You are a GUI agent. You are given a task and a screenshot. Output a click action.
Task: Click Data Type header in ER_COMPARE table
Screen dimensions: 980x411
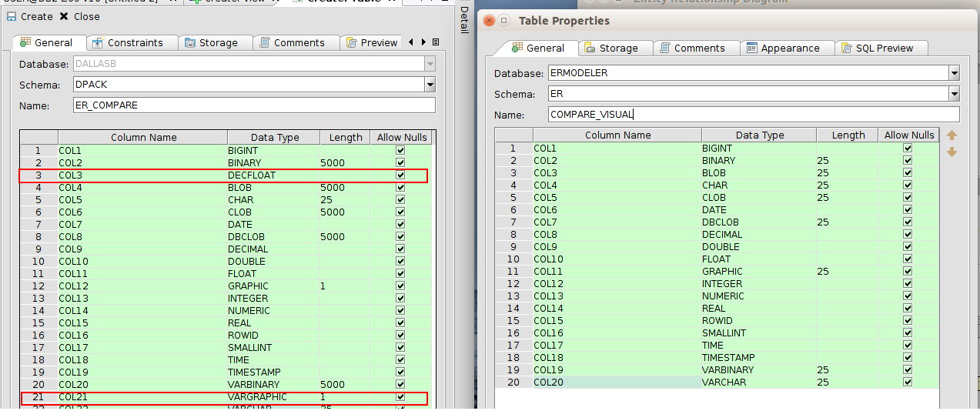[x=273, y=137]
